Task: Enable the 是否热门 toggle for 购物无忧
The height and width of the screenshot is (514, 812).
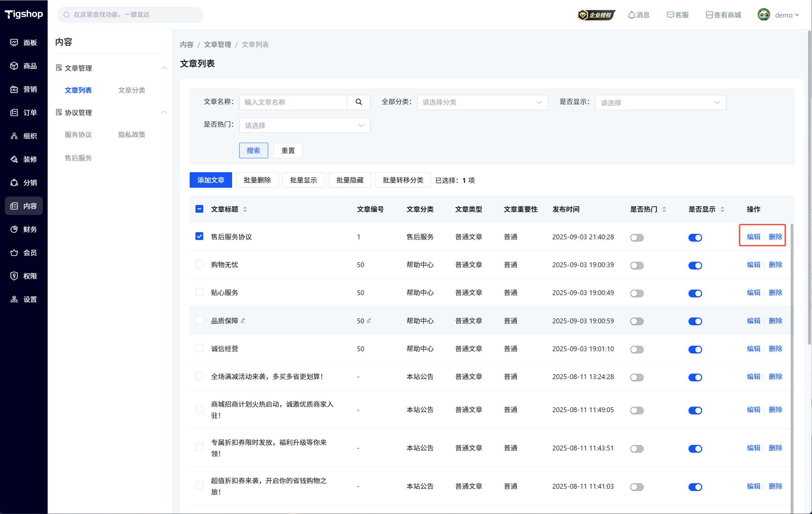Action: pos(637,266)
